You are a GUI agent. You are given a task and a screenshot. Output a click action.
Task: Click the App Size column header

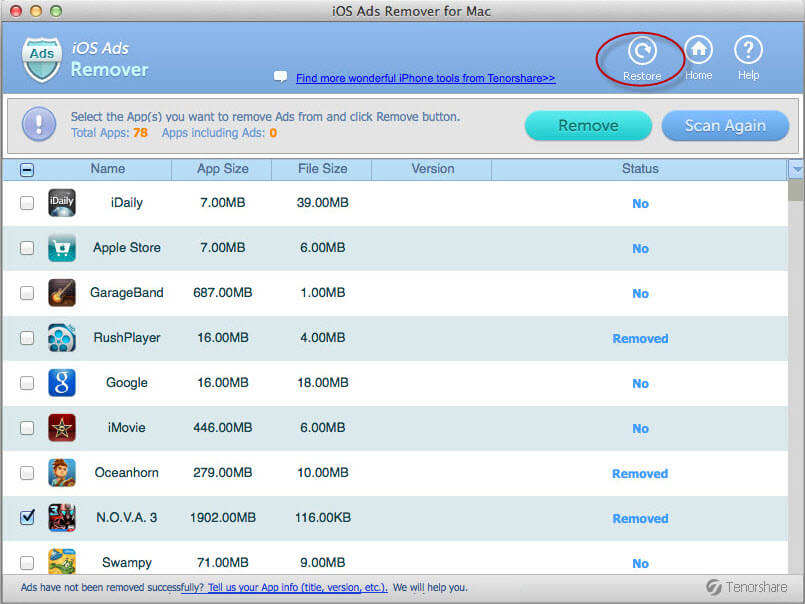click(222, 169)
